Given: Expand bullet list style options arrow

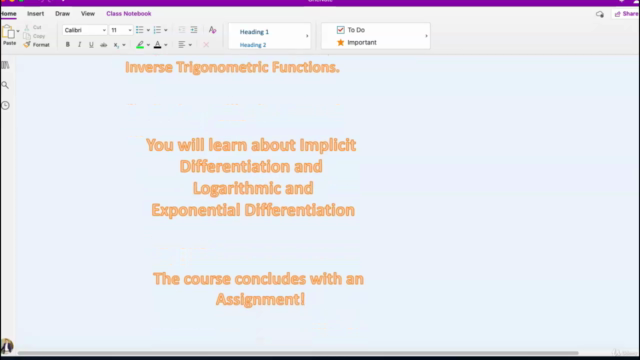Looking at the screenshot, I should pyautogui.click(x=148, y=30).
